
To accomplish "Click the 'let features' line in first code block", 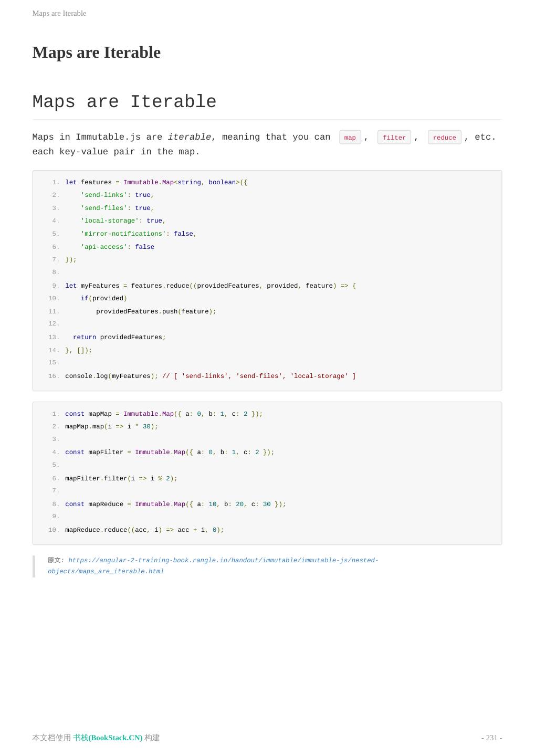I will 156,183.
